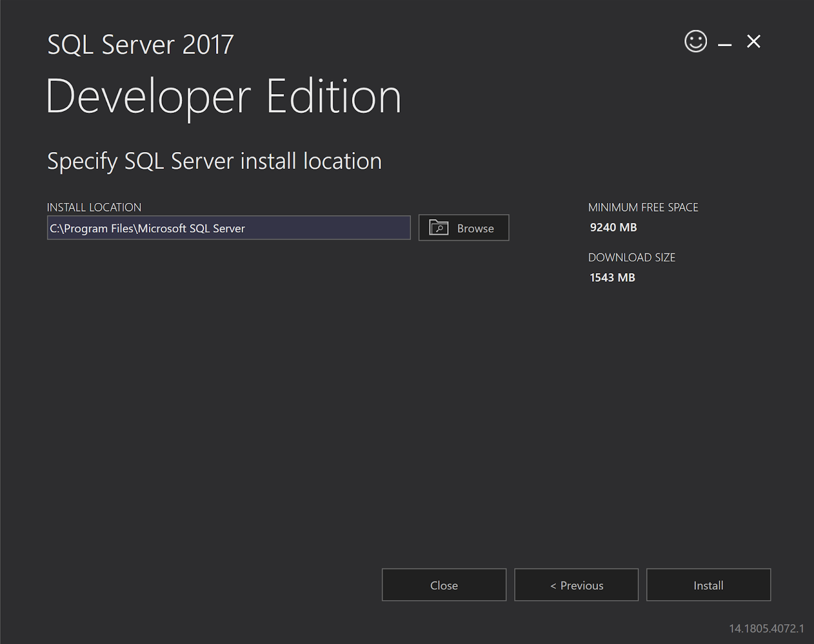Click the minimize icon in the title bar
The width and height of the screenshot is (814, 644).
tap(724, 43)
